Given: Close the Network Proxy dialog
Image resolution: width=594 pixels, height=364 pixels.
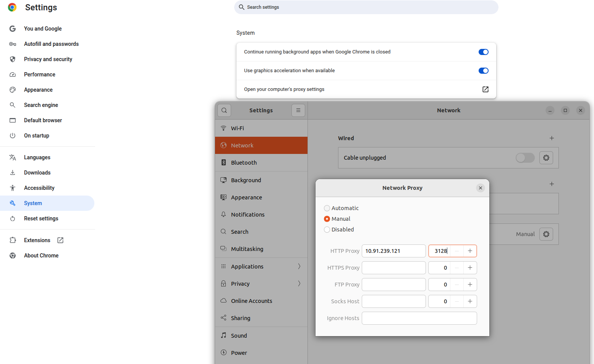Looking at the screenshot, I should tap(480, 188).
